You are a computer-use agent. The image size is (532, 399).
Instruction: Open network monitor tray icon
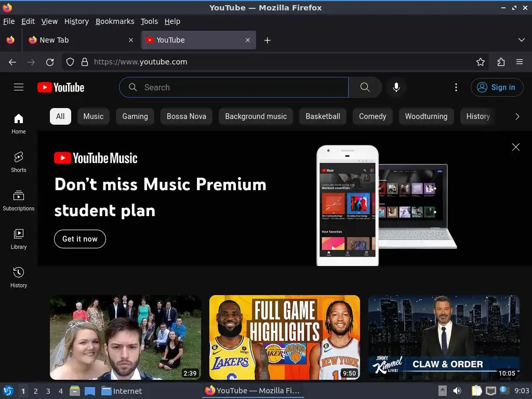point(490,391)
